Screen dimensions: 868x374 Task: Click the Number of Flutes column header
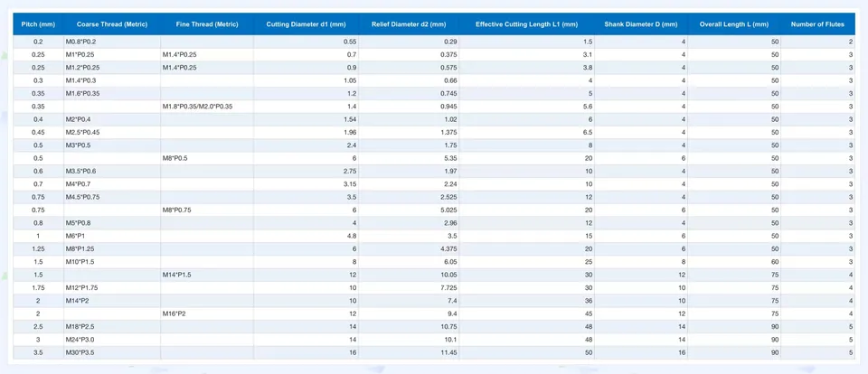[817, 24]
